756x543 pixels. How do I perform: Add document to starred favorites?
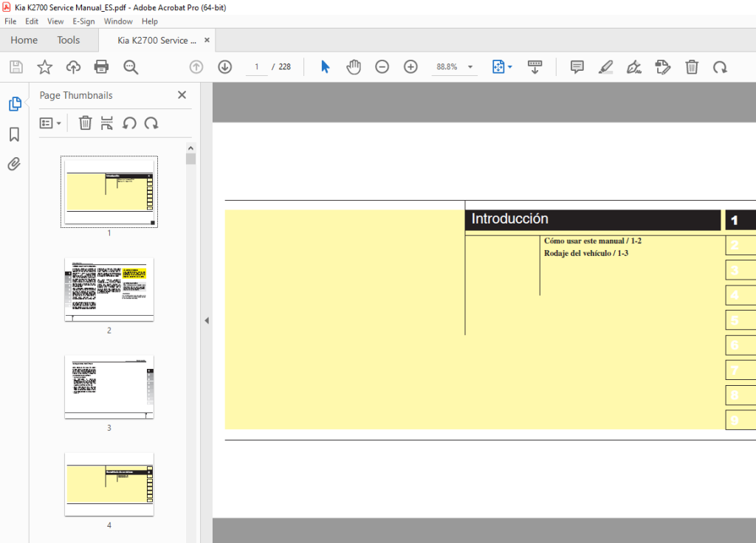[x=45, y=67]
